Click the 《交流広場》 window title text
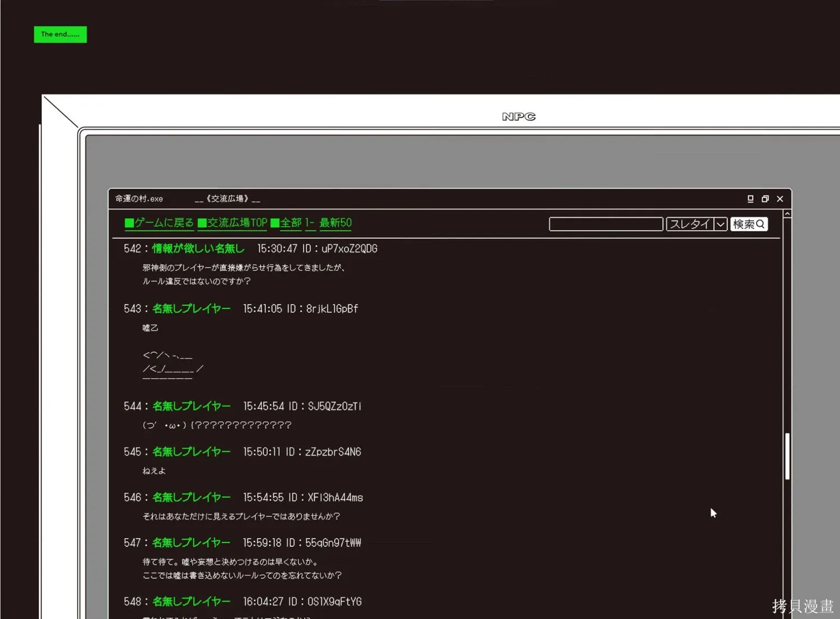Viewport: 840px width, 619px height. pos(228,199)
